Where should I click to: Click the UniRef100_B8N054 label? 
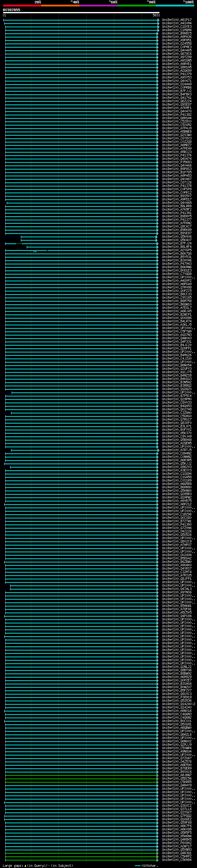click(176, 365)
